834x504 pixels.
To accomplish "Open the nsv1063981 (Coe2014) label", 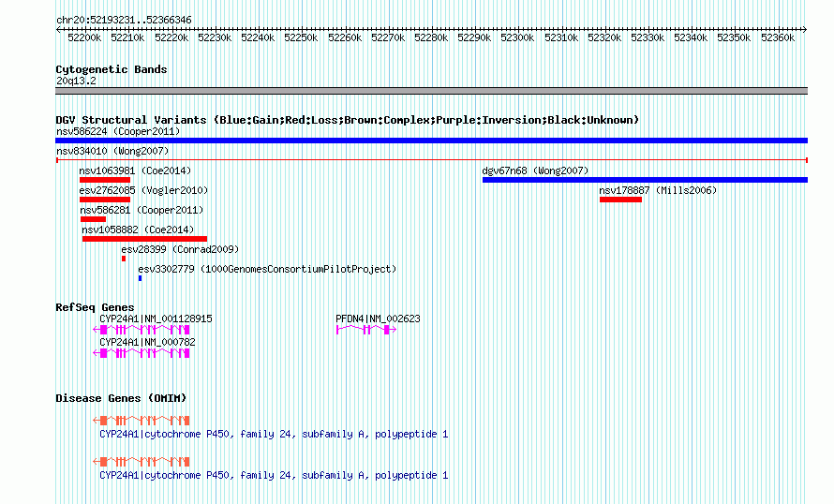I will point(135,170).
